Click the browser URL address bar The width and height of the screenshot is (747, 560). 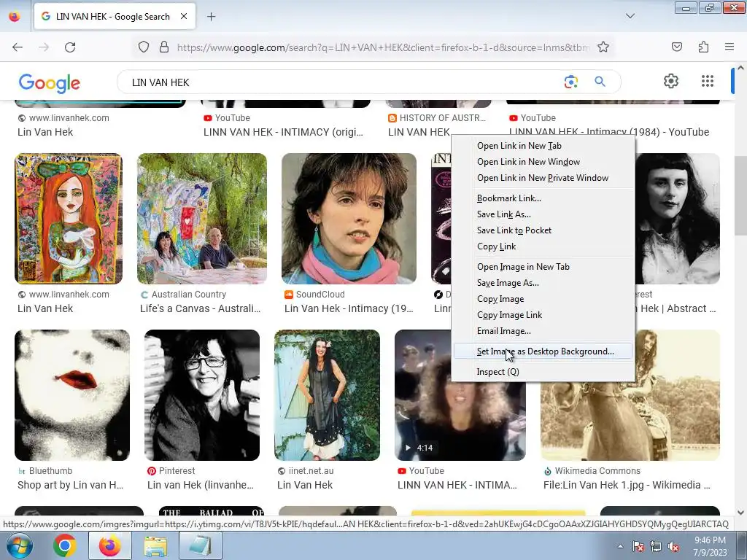pos(383,47)
